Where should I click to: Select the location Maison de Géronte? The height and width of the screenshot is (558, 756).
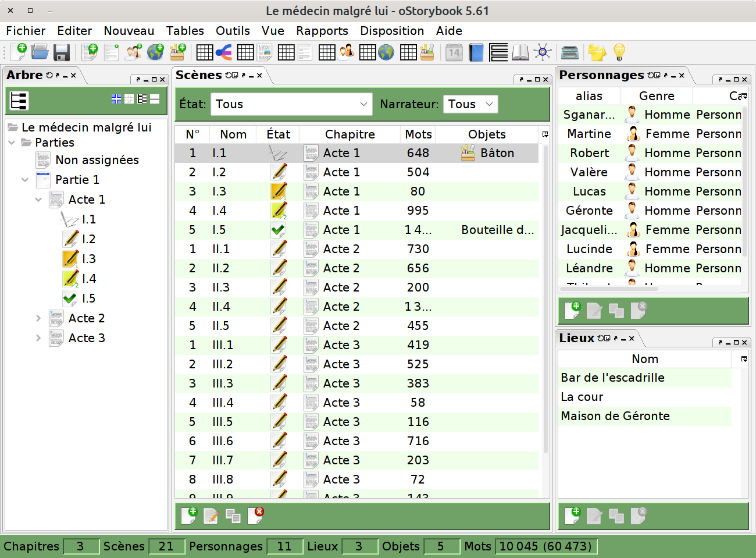click(x=645, y=416)
